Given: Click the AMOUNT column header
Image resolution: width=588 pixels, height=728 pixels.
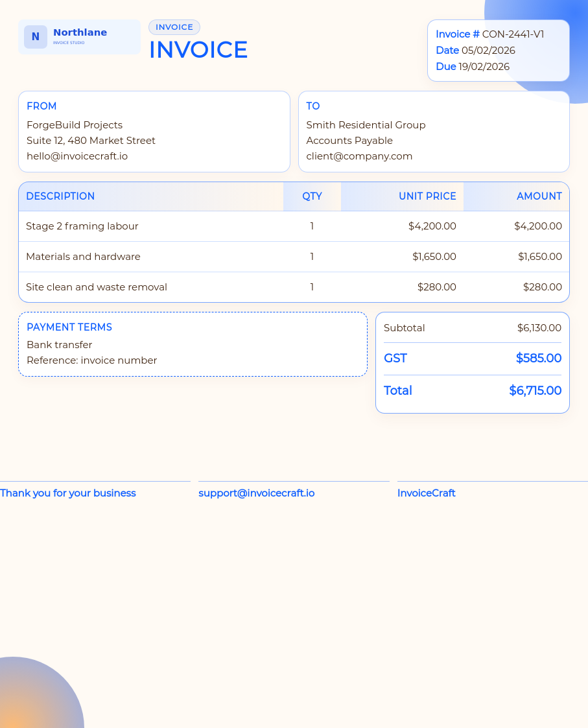Looking at the screenshot, I should coord(539,196).
